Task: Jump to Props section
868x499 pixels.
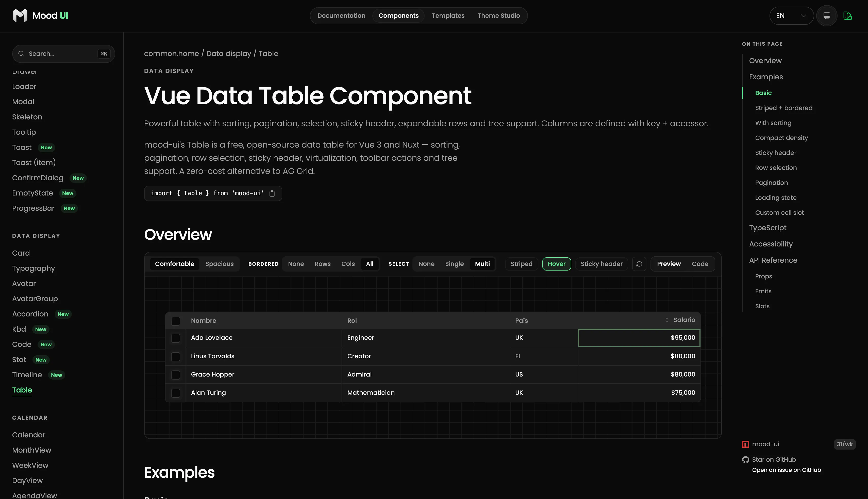Action: pos(763,276)
